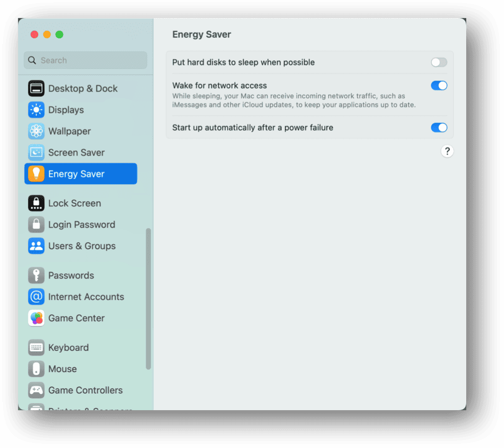504x448 pixels.
Task: Open the help question mark button
Action: [x=447, y=151]
